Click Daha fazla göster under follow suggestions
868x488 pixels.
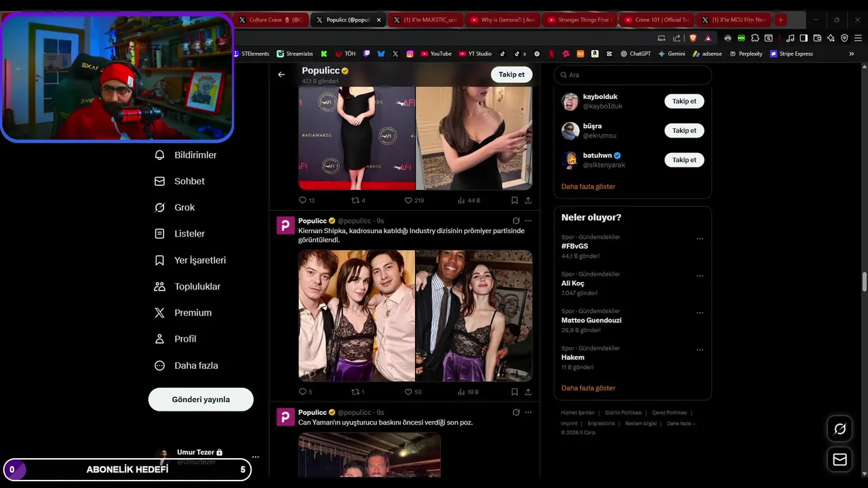(x=588, y=186)
